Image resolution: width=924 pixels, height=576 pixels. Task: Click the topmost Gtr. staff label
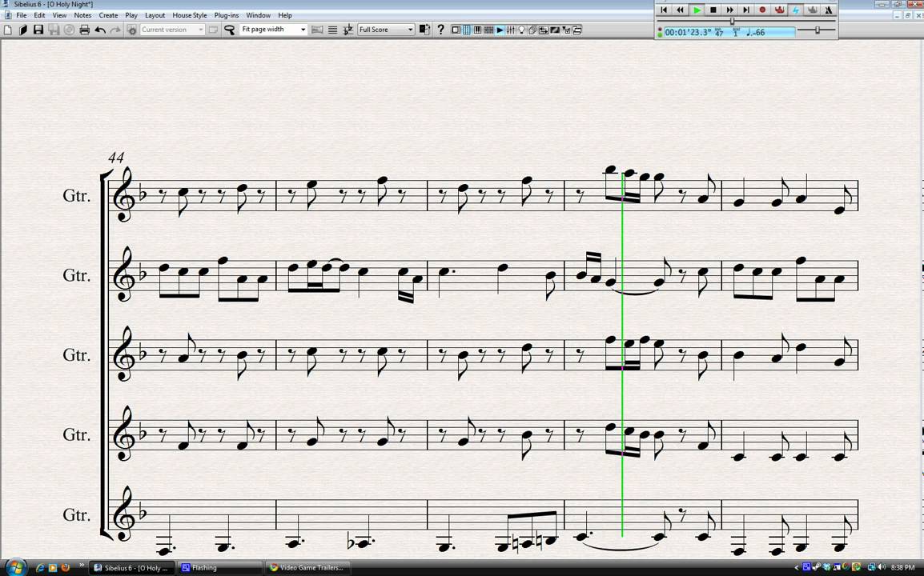pos(77,195)
